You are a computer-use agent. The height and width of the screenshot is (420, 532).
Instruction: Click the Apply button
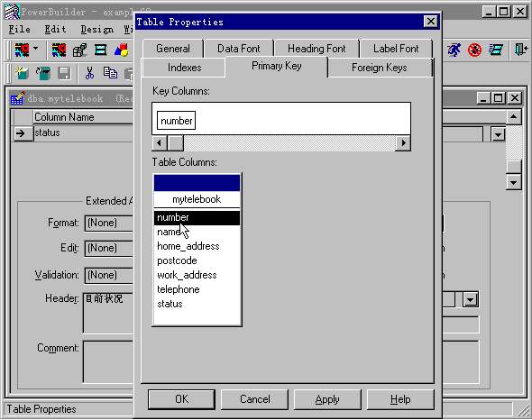[x=327, y=399]
